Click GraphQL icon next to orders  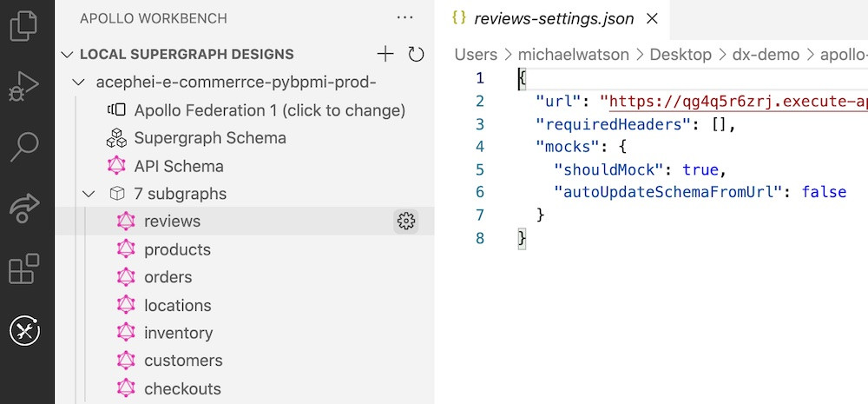point(126,276)
